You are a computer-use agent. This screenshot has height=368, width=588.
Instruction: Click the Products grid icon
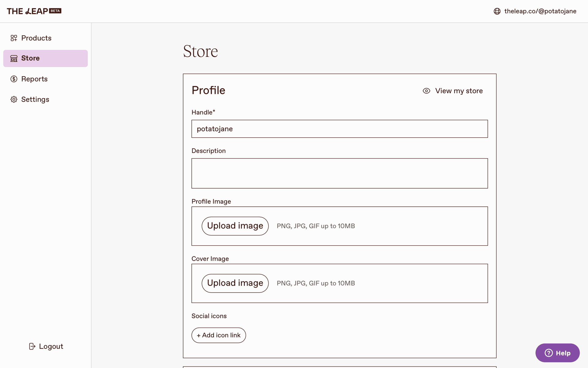14,38
